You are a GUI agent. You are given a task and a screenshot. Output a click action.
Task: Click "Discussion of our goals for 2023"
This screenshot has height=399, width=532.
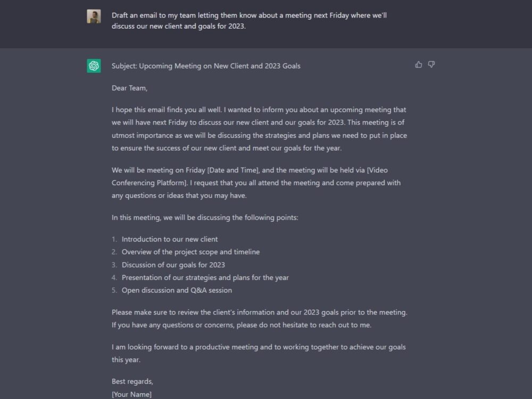pos(173,265)
